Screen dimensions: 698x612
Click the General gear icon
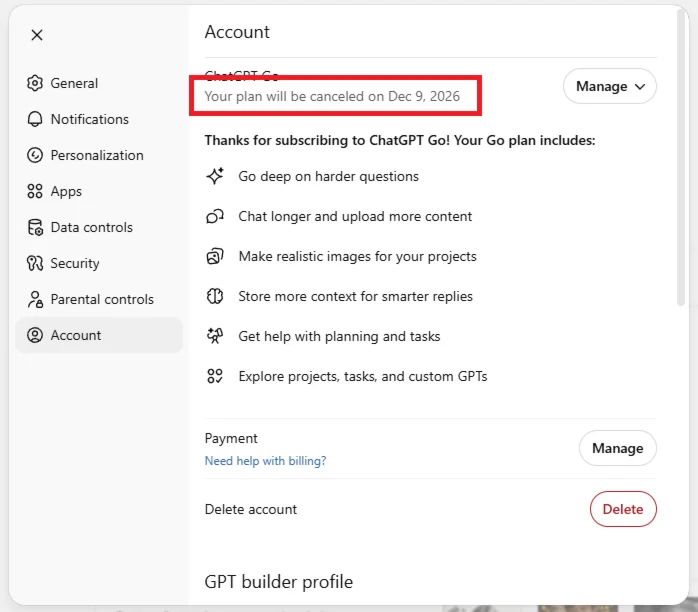tap(35, 83)
